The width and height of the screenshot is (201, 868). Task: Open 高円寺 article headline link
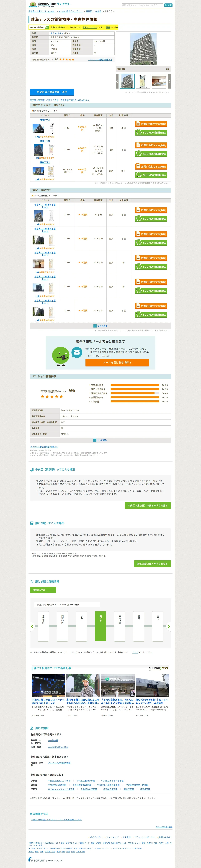click(x=83, y=701)
